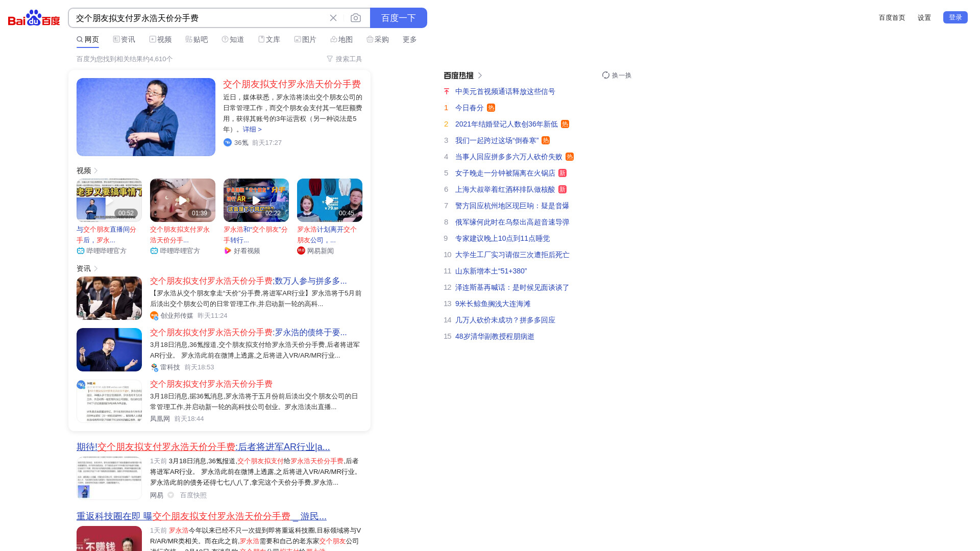Switch to the 采购 tab
Screen dimensions: 980x551
click(378, 39)
